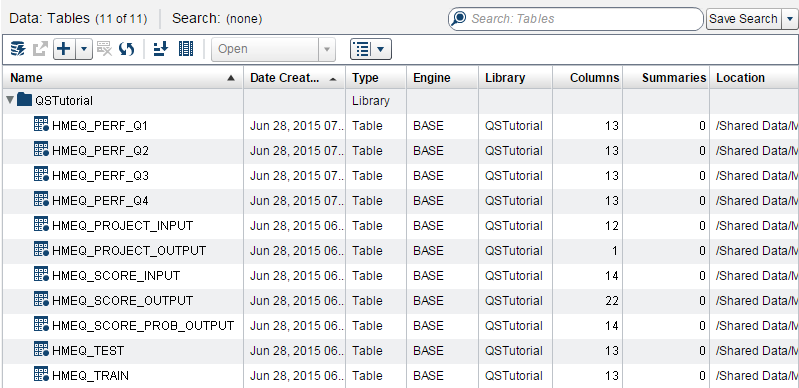The width and height of the screenshot is (799, 388).
Task: Click columns value 22 for HMEQ_SCORE_OUTPUT
Action: click(611, 301)
